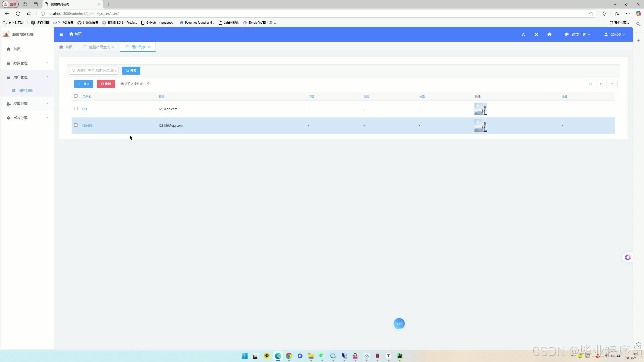
Task: Tick the checkbox for user 123
Action: tap(76, 109)
